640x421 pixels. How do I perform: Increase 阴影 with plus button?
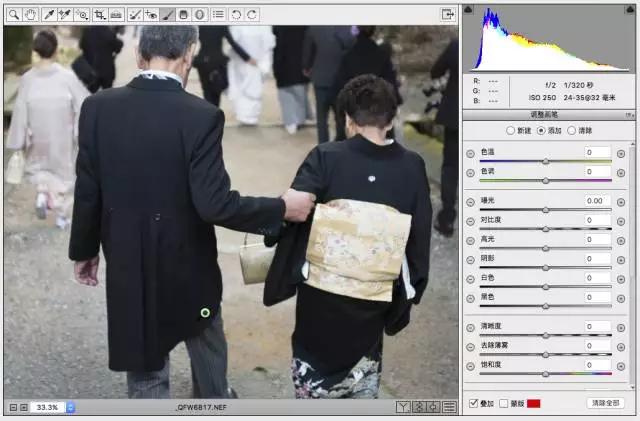pyautogui.click(x=621, y=260)
